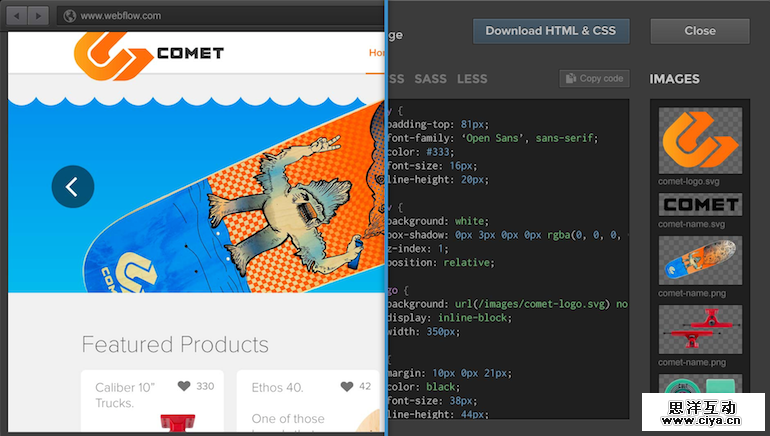
Task: Click the 'display: inline-block;' code line
Action: tap(450, 318)
